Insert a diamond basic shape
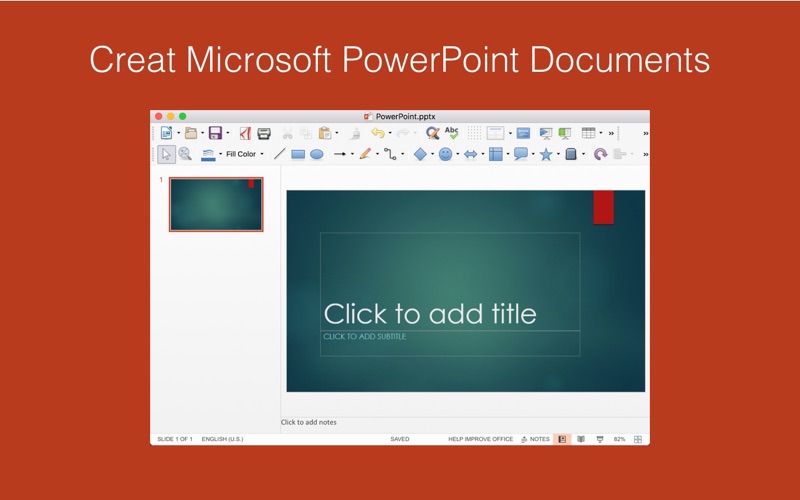The height and width of the screenshot is (500, 800). [420, 154]
